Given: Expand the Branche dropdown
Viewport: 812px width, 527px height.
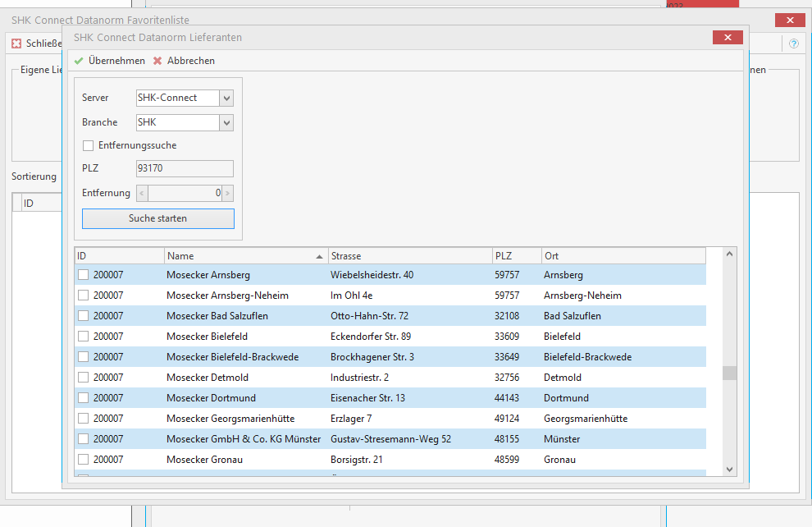Looking at the screenshot, I should pos(227,122).
